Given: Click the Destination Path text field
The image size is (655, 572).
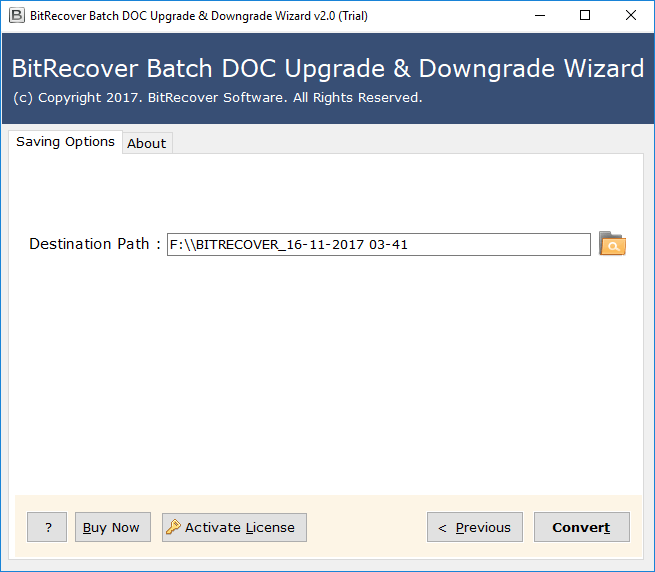Looking at the screenshot, I should point(378,244).
